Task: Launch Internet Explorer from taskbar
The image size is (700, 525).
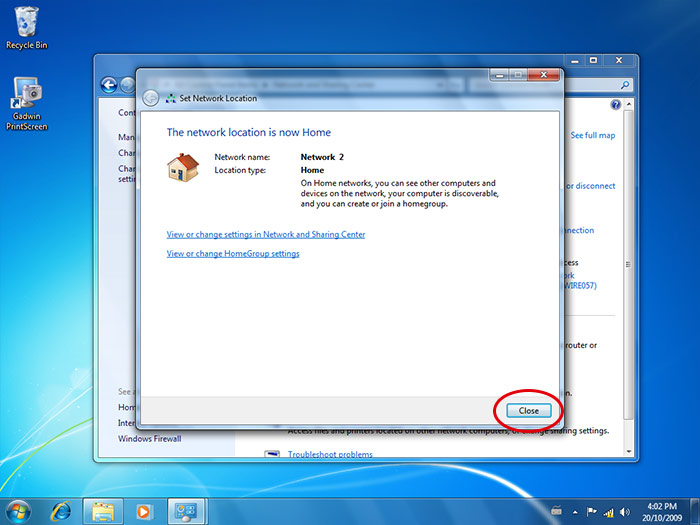Action: pyautogui.click(x=61, y=512)
